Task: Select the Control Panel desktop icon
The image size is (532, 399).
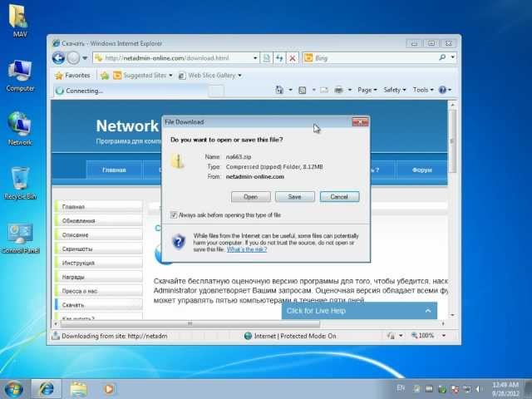Action: tap(20, 239)
